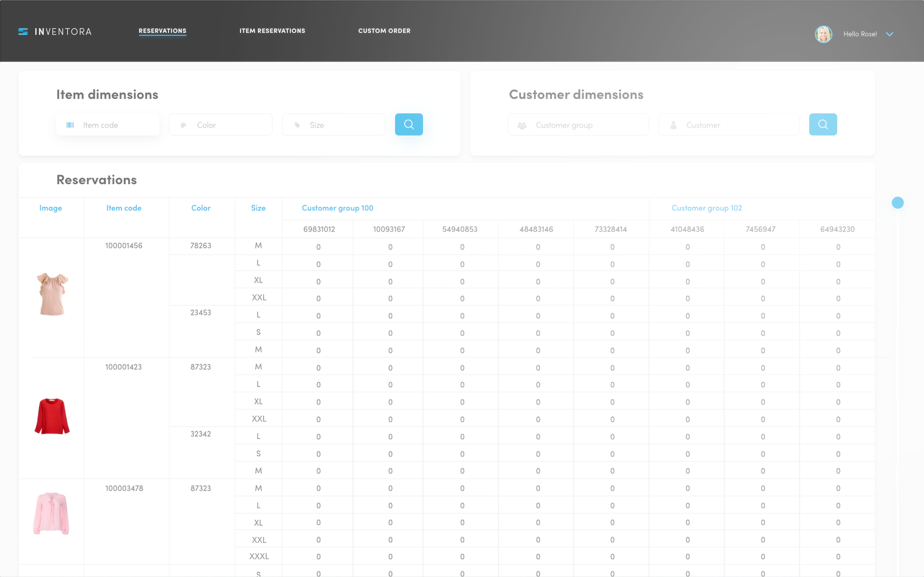Click the palette icon in Color field
924x577 pixels.
183,125
